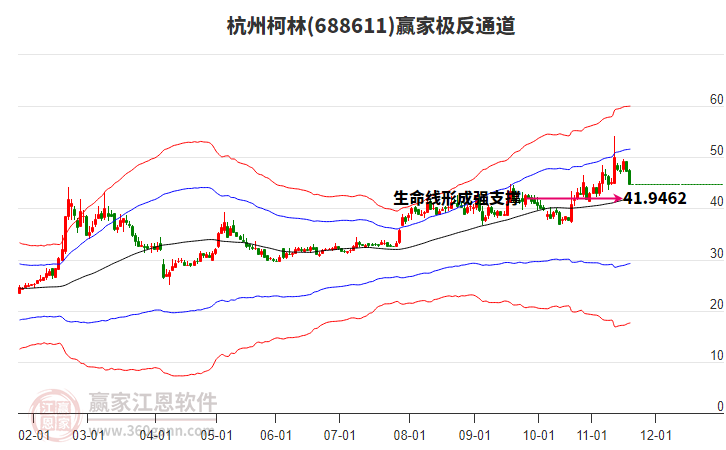Click the 06-01 date axis label
The image size is (726, 450).
275,436
